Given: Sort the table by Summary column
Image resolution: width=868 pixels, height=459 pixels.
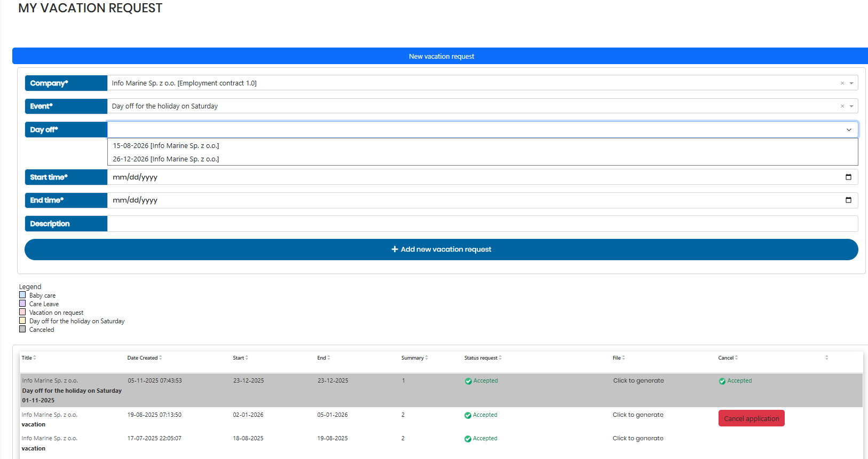Looking at the screenshot, I should 414,358.
